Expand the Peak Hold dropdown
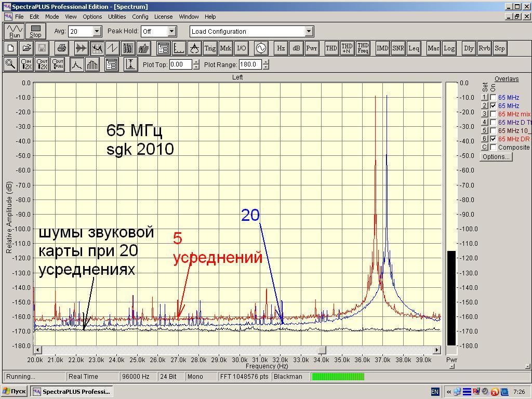532x399 pixels. (x=172, y=32)
